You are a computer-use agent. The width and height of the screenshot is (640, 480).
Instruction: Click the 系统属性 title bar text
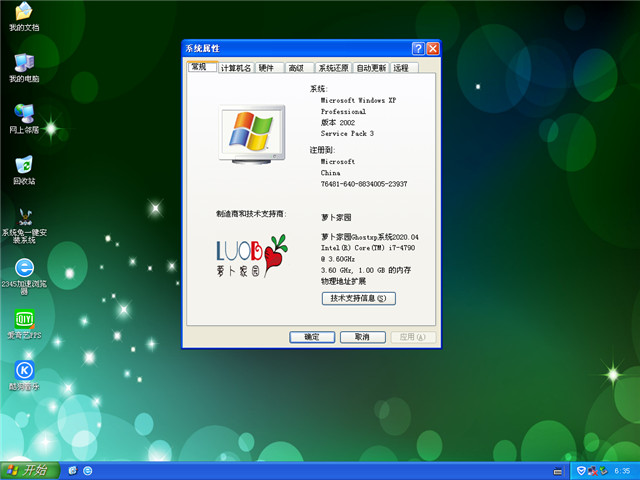(x=202, y=49)
